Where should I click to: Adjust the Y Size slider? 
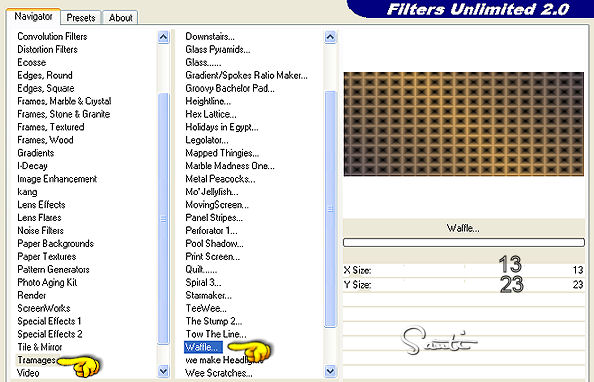463,285
